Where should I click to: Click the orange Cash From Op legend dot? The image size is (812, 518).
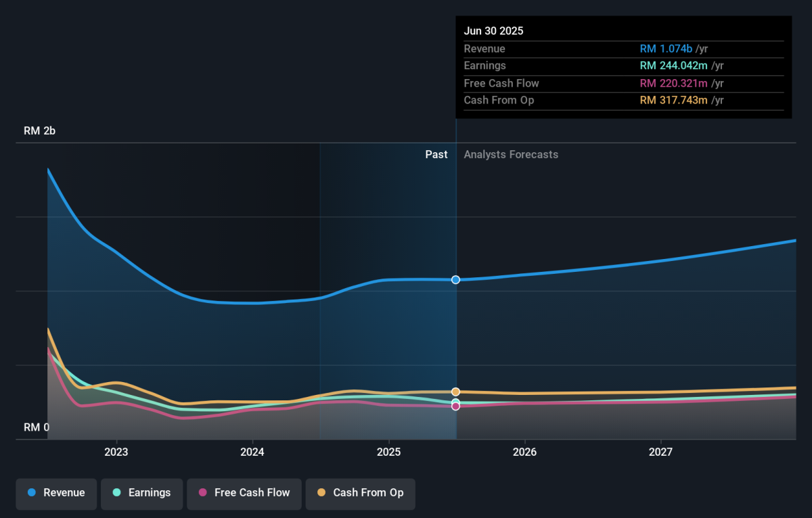coord(321,493)
